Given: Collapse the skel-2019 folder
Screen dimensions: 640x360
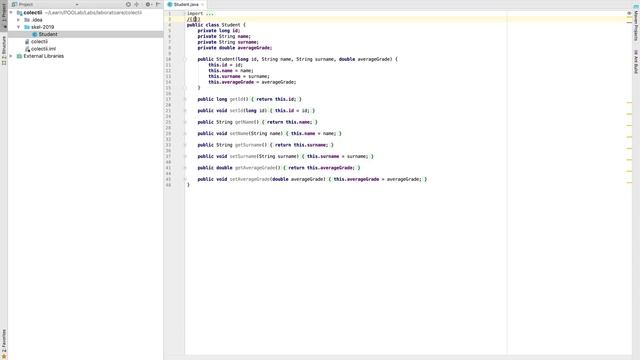Looking at the screenshot, I should click(18, 27).
